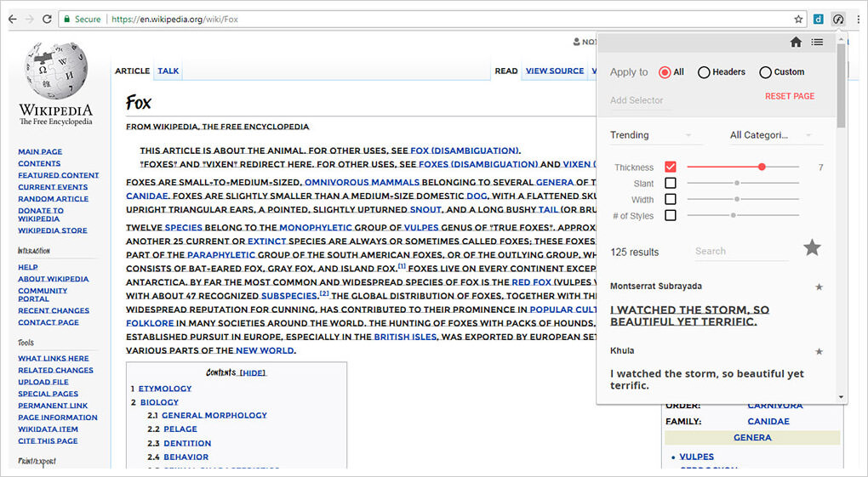868x477 pixels.
Task: Open the Trending sort dropdown
Action: click(x=651, y=135)
